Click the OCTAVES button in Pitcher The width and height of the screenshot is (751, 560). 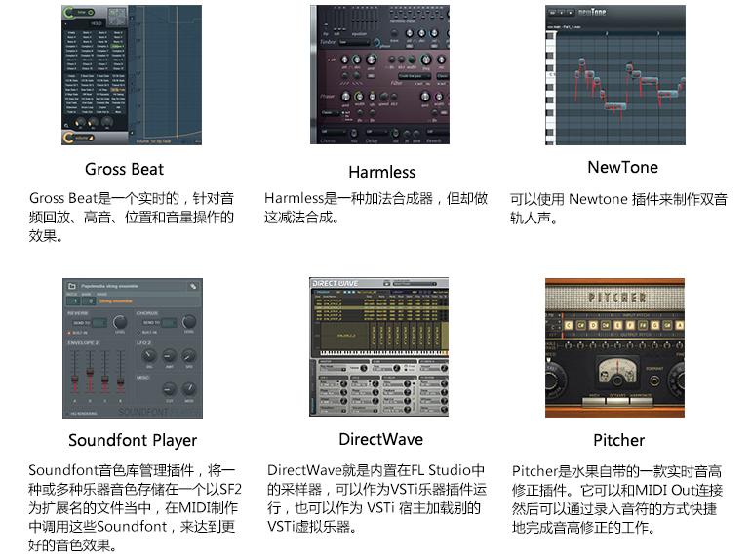(617, 400)
